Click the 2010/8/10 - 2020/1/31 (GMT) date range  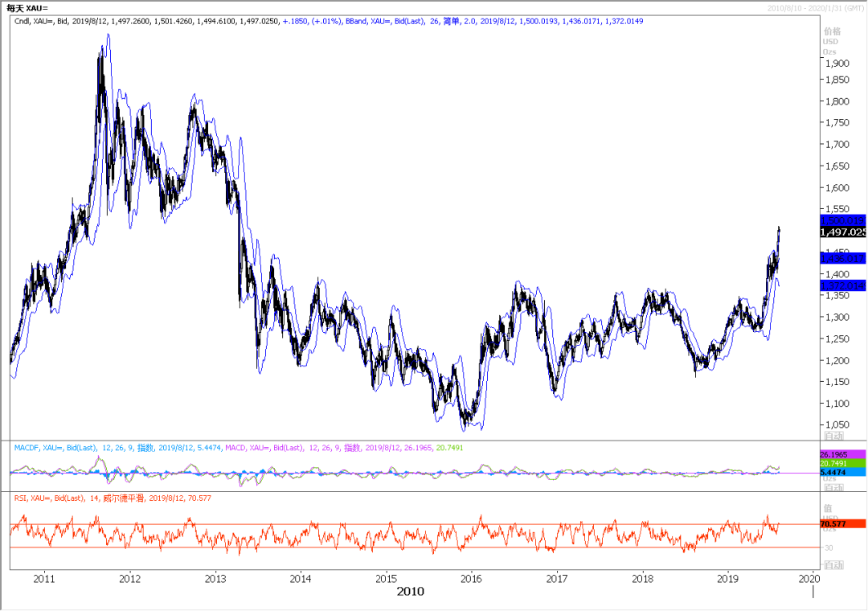click(815, 8)
